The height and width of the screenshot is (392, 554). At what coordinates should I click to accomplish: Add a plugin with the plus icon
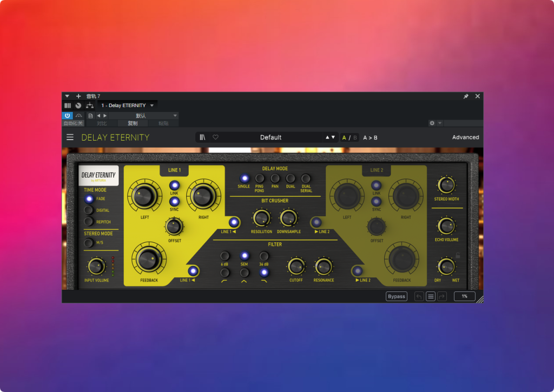pyautogui.click(x=78, y=96)
